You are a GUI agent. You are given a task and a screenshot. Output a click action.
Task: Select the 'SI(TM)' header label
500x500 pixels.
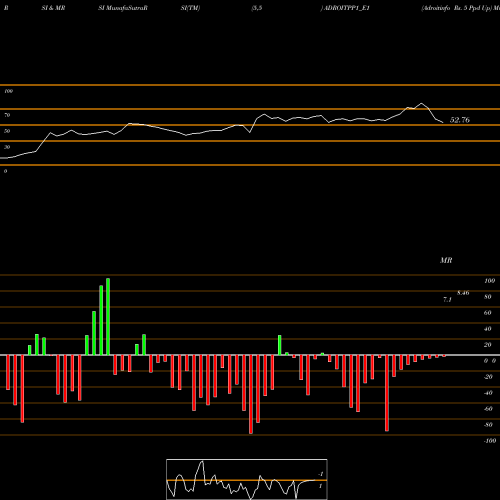[190, 8]
